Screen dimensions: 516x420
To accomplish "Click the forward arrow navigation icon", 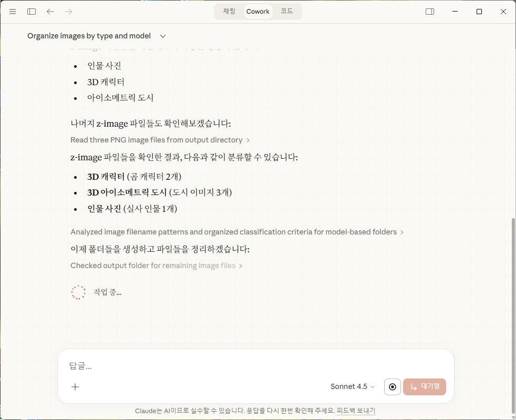I will [68, 12].
